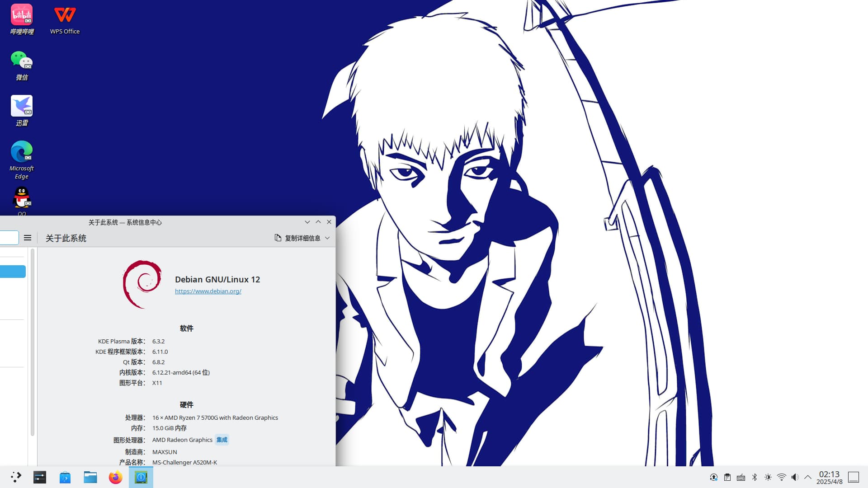Click the 复制详细信息 copy button
The image size is (868, 488).
click(x=297, y=238)
